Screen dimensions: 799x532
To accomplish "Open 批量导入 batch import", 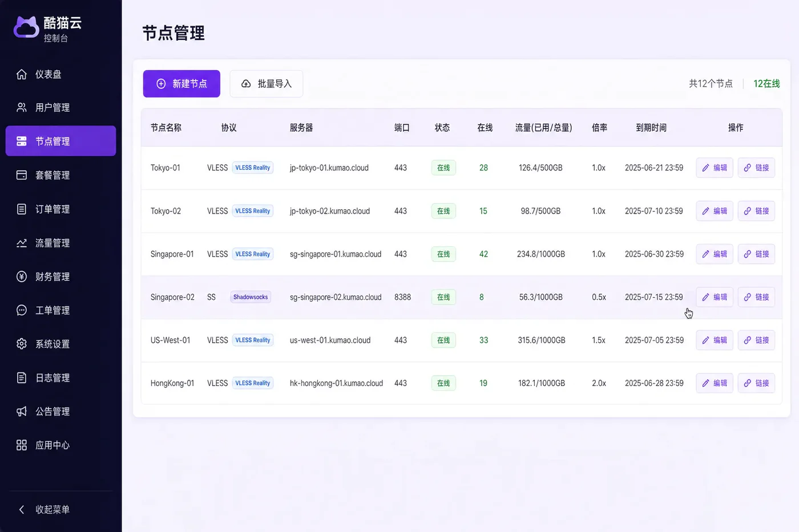I will click(267, 84).
